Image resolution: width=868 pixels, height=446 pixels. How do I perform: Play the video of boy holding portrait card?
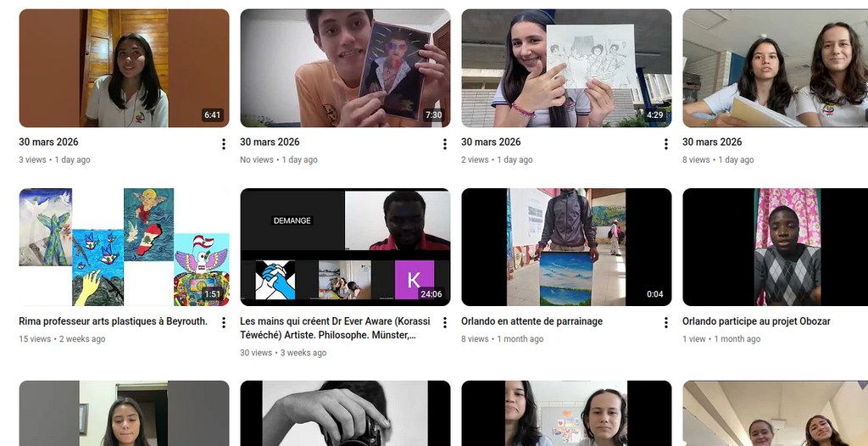pos(346,68)
